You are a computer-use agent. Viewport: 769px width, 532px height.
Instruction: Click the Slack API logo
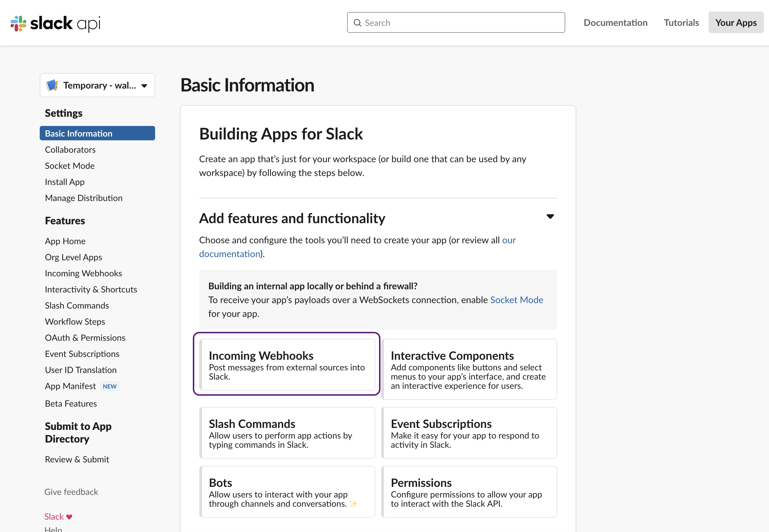click(55, 23)
